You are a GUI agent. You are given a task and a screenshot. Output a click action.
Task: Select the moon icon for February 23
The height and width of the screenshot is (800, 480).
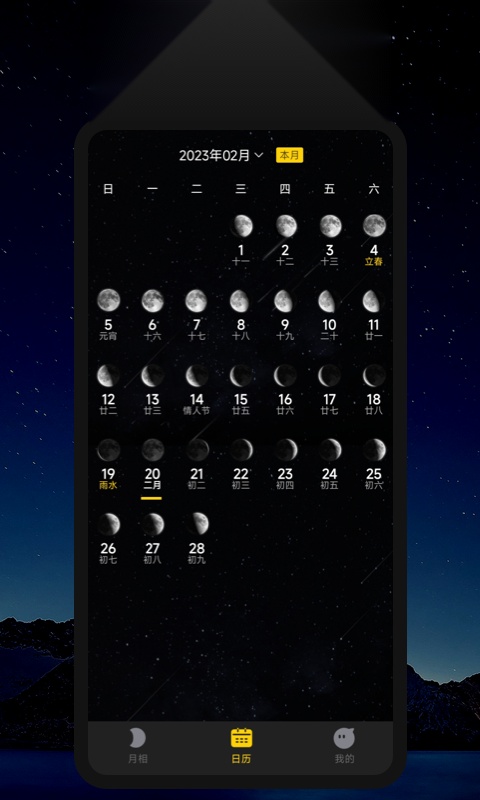[285, 450]
